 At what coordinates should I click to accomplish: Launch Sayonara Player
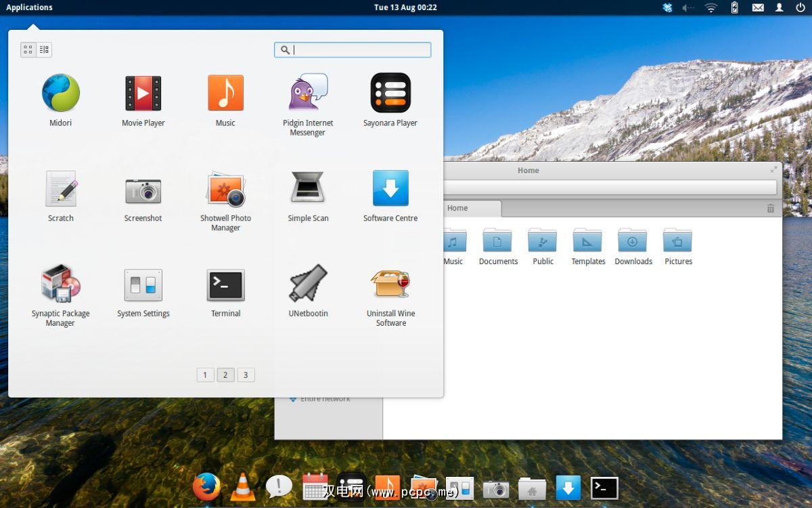pyautogui.click(x=390, y=93)
